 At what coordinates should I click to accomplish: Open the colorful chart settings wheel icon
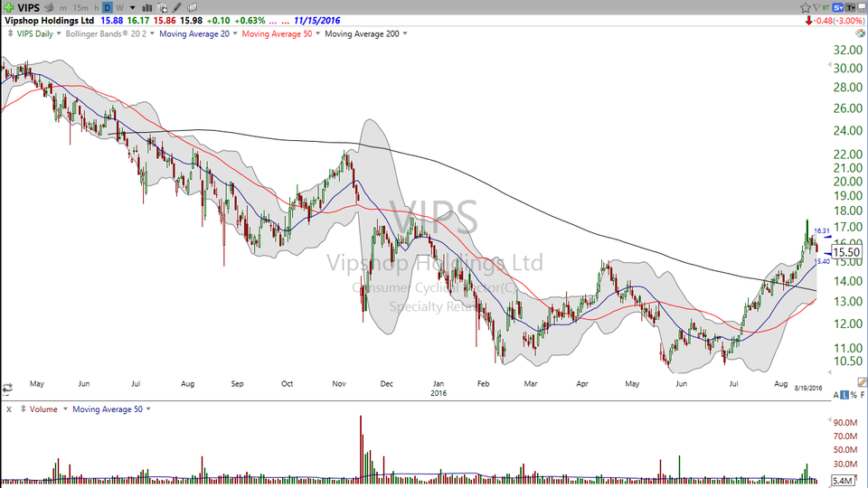pyautogui.click(x=860, y=33)
